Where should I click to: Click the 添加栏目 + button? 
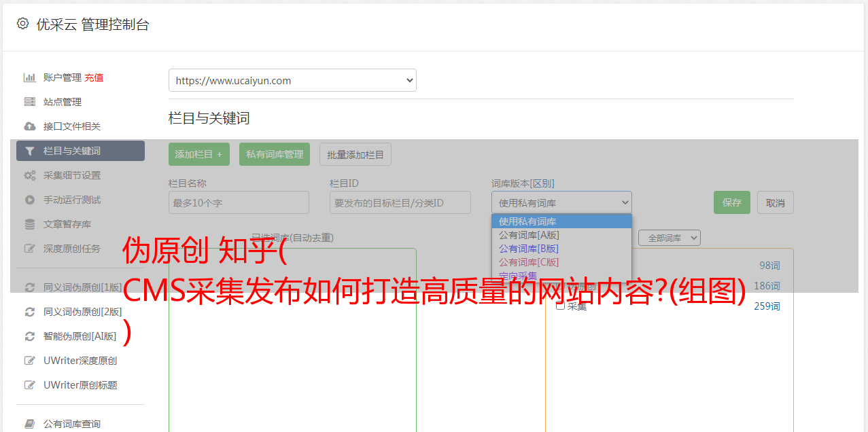pyautogui.click(x=199, y=154)
